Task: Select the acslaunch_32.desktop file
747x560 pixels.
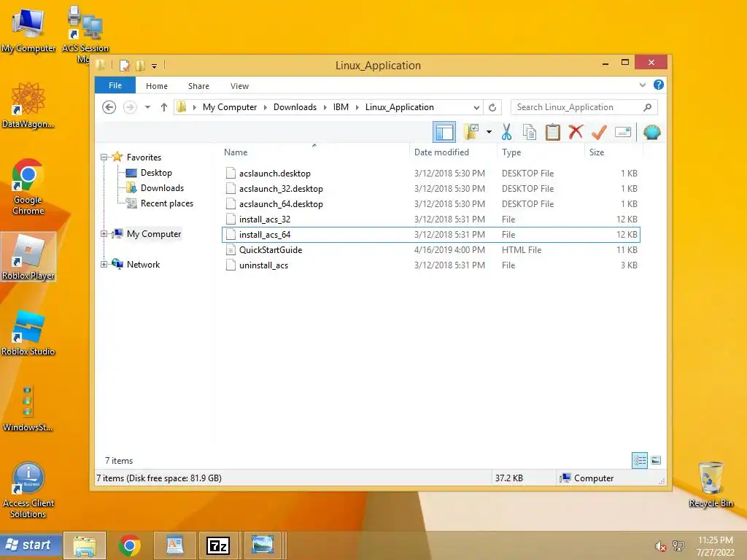Action: coord(431,189)
